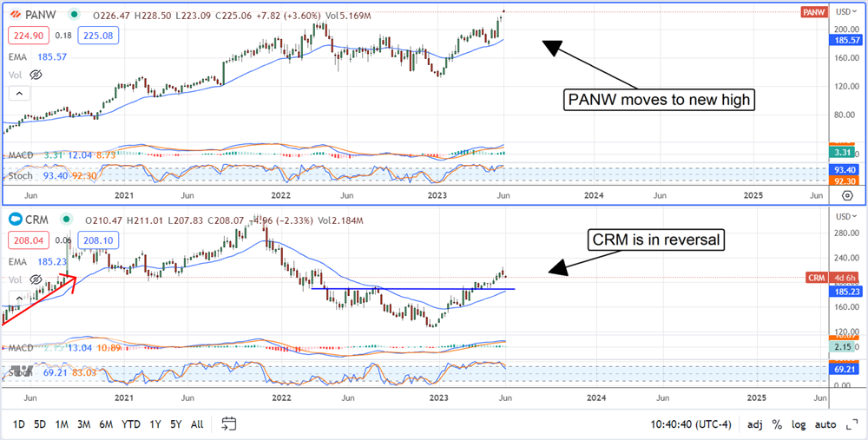This screenshot has width=868, height=440.
Task: Open USD currency dropdown on PANW chart
Action: tap(845, 11)
